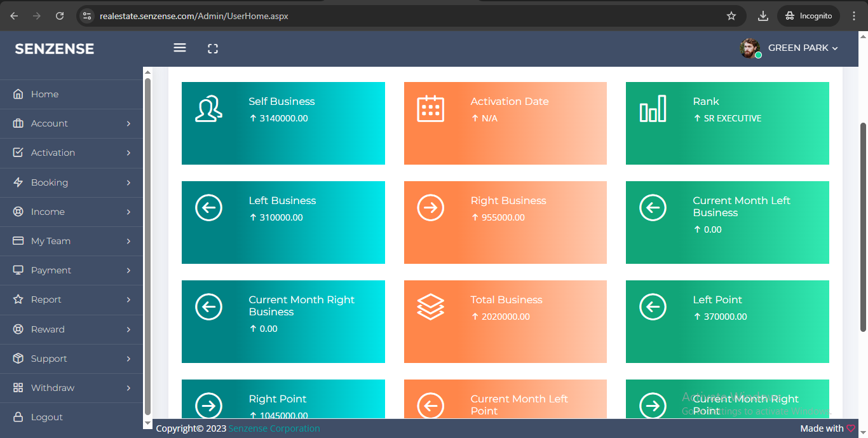
Task: Select Reward in the sidebar
Action: (71, 329)
